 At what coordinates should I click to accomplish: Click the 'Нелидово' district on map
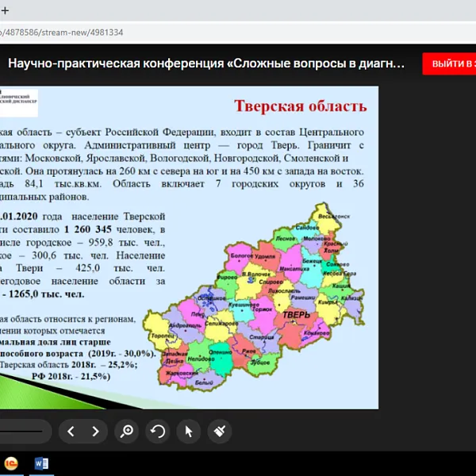pos(201,359)
